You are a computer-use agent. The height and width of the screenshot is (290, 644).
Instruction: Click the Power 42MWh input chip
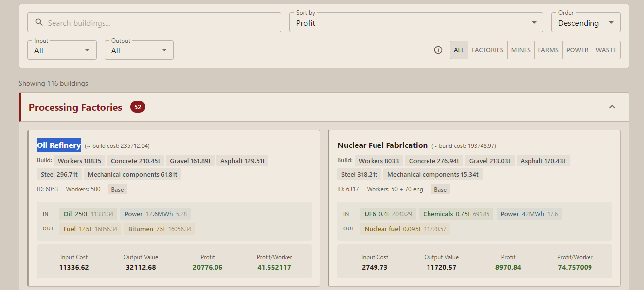coord(530,214)
